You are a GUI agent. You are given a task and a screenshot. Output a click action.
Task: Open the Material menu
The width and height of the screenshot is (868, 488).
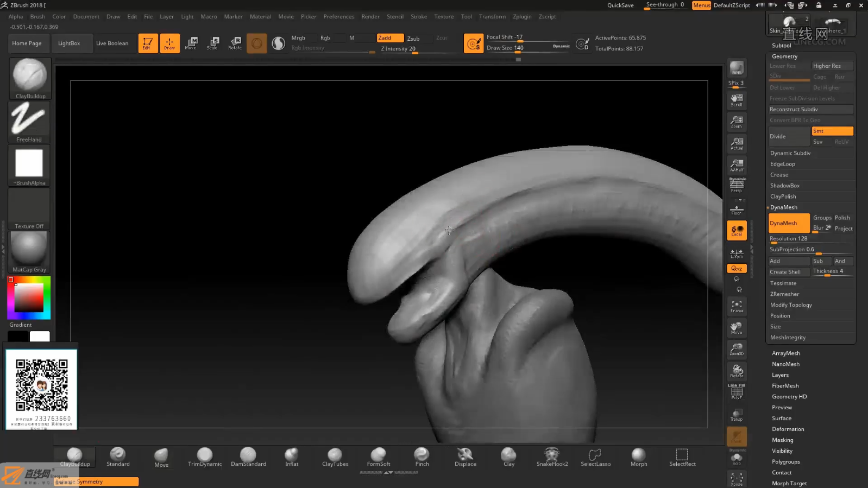260,16
